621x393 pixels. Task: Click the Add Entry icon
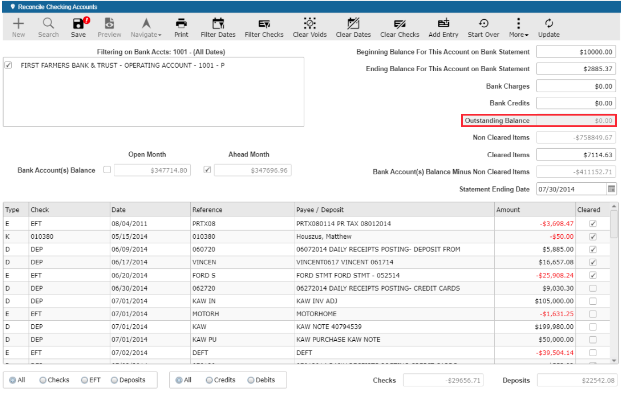pos(443,27)
